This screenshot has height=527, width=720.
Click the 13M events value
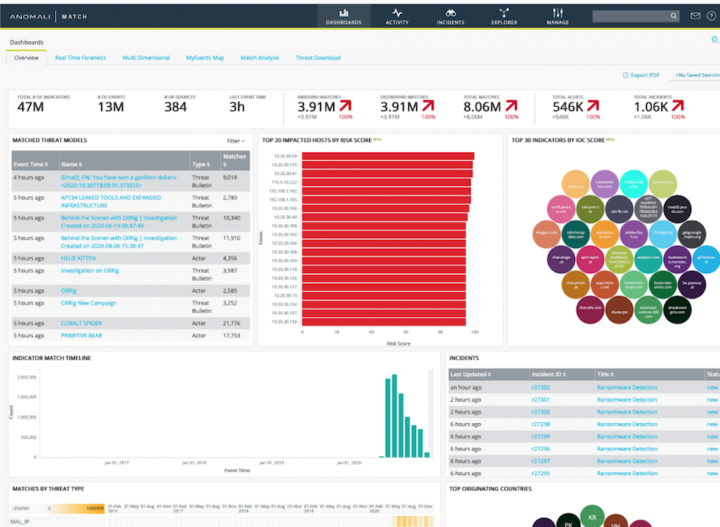[x=111, y=107]
